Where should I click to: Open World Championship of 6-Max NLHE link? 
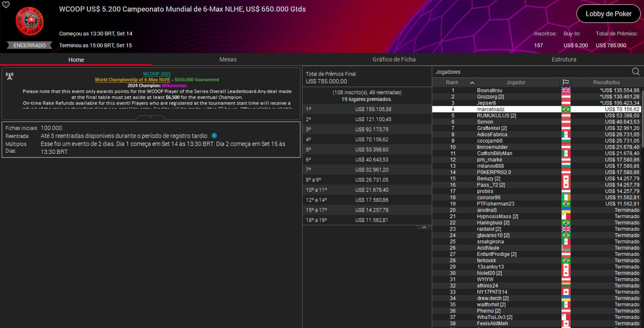pyautogui.click(x=132, y=80)
